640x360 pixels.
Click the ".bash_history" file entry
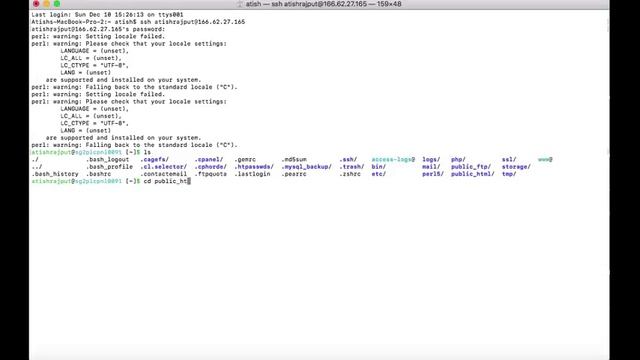(55, 174)
